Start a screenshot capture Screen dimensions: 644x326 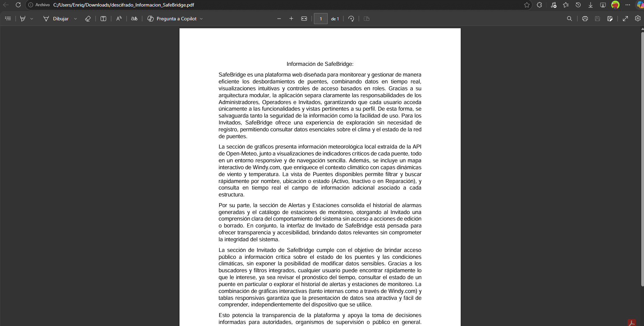(603, 5)
